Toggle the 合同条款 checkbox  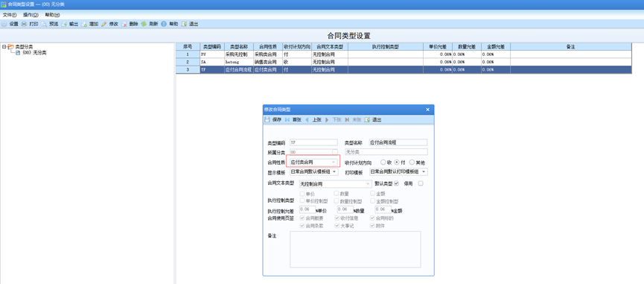click(x=303, y=226)
